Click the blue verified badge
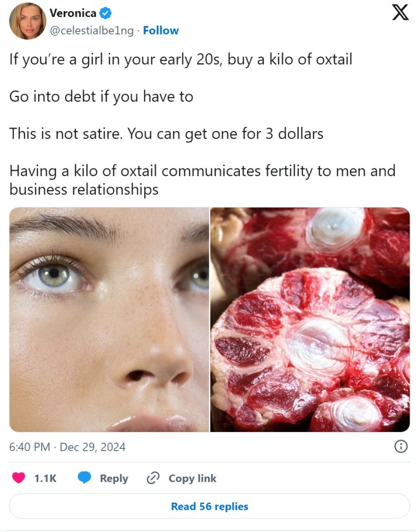This screenshot has width=416, height=532. [105, 13]
